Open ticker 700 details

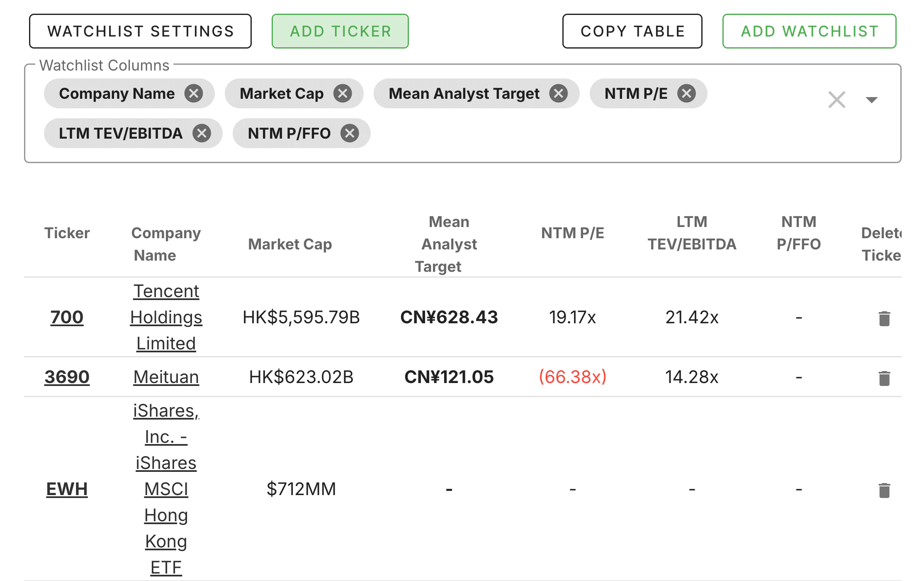[x=67, y=317]
